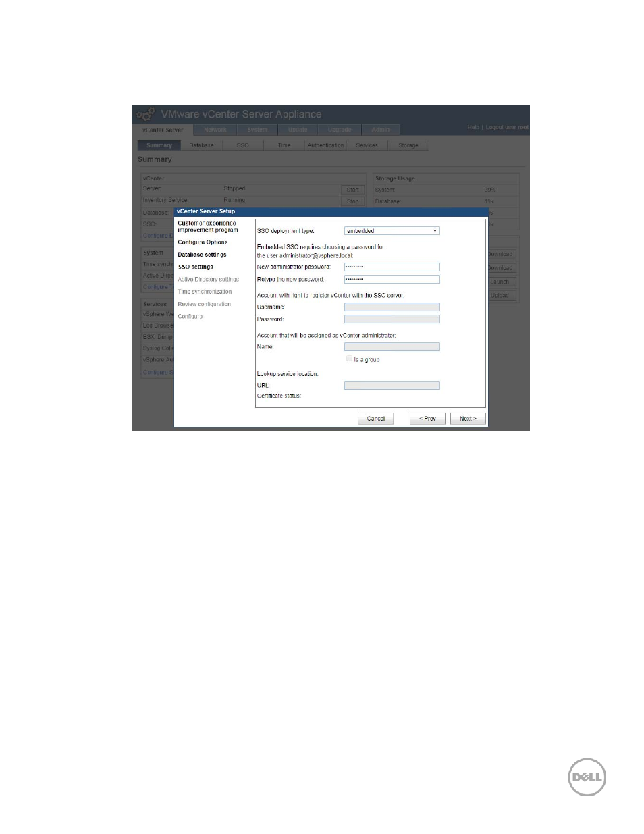Focus the New administrator password field
This screenshot has height=834, width=644.
(x=392, y=267)
